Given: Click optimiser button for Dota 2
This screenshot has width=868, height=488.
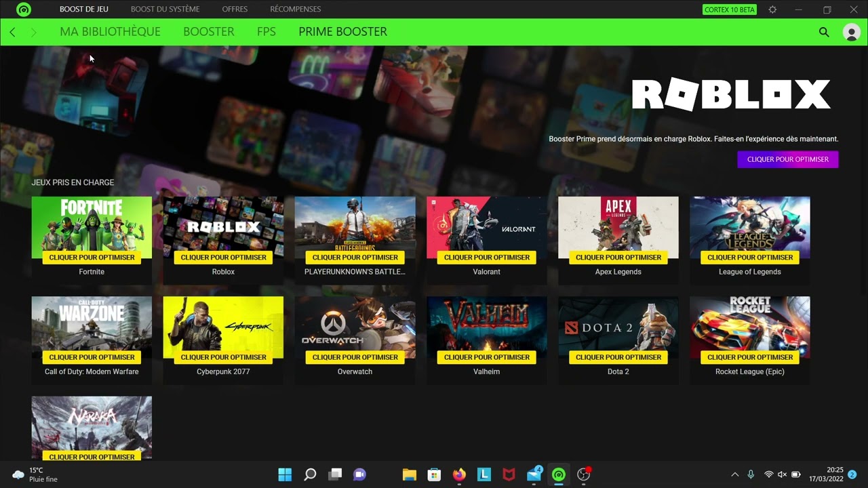Looking at the screenshot, I should coord(618,357).
